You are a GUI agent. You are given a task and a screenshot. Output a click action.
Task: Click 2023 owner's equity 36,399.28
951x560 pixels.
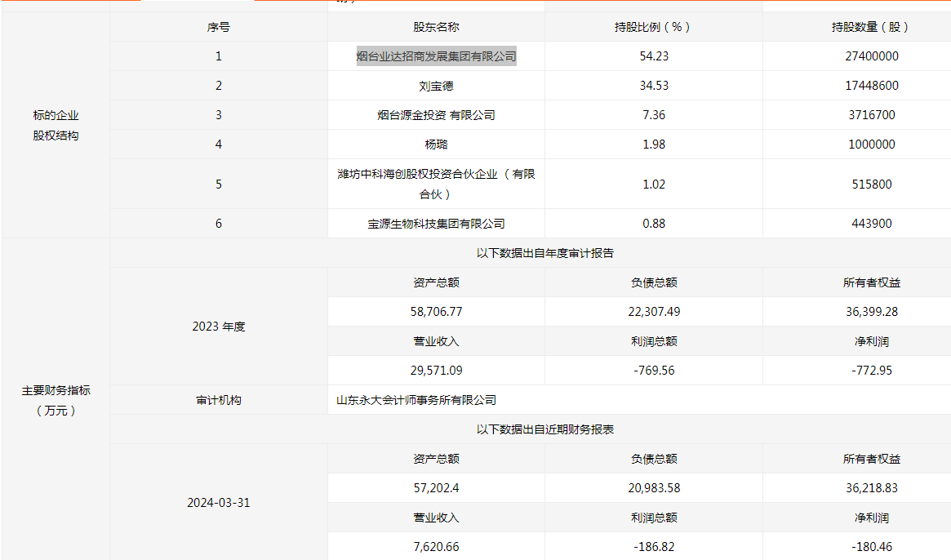(x=872, y=312)
